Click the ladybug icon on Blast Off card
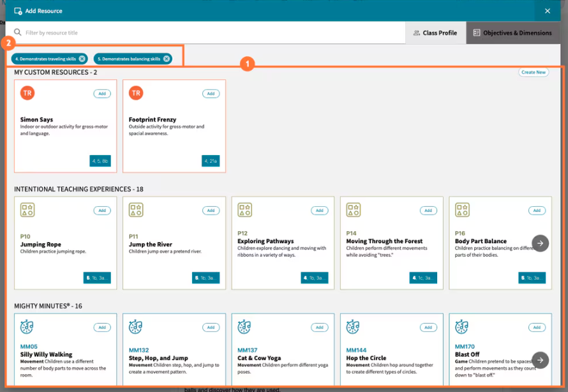The width and height of the screenshot is (568, 392). pos(463,327)
